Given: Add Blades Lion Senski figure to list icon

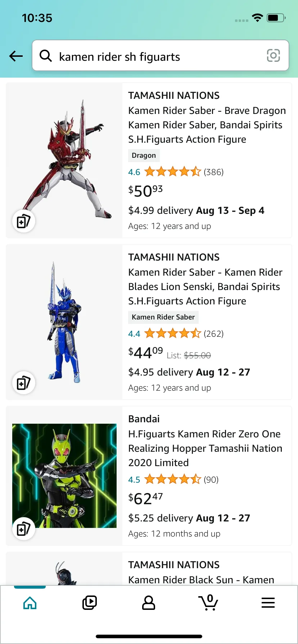Looking at the screenshot, I should click(23, 383).
